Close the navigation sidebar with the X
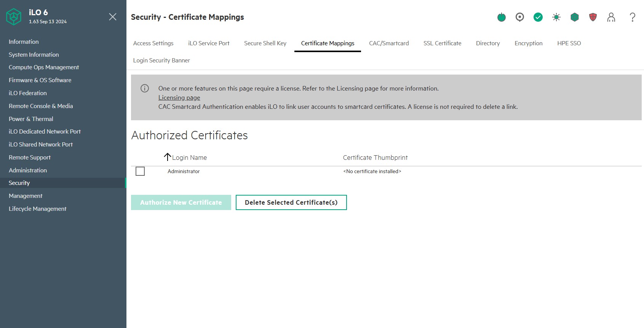This screenshot has width=644, height=328. [113, 17]
